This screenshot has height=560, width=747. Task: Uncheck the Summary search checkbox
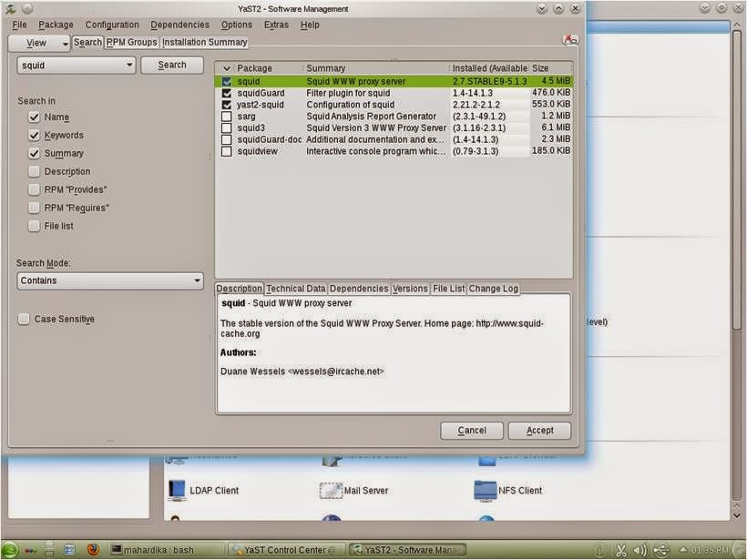pyautogui.click(x=34, y=153)
